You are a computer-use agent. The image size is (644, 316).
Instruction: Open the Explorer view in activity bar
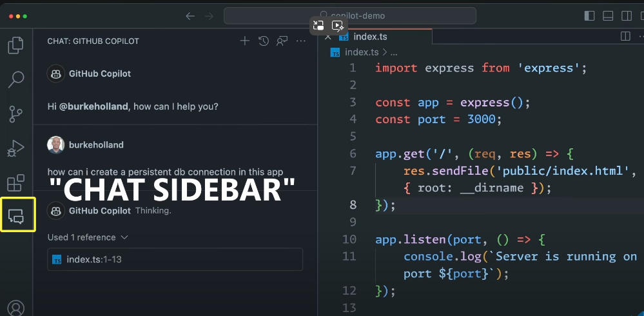pos(16,45)
